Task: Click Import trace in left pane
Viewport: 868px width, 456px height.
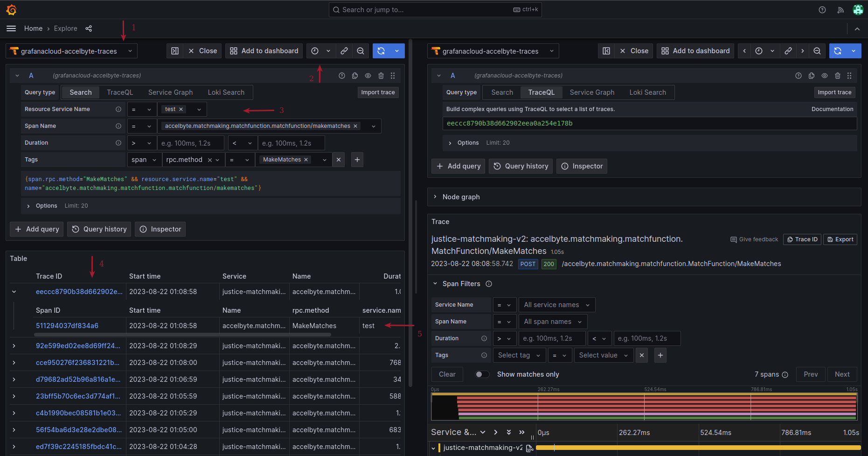Action: coord(378,92)
